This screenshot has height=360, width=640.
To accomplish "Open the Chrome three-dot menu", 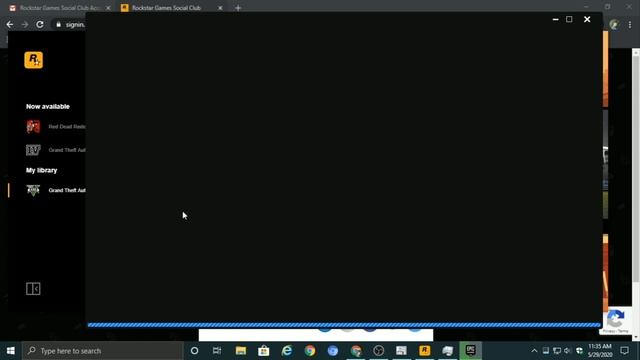I will click(x=630, y=24).
